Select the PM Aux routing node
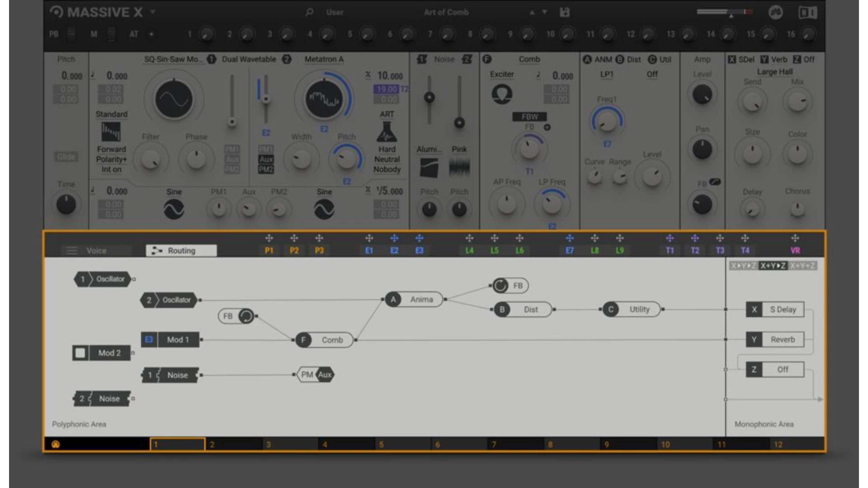This screenshot has height=488, width=868. [x=316, y=375]
